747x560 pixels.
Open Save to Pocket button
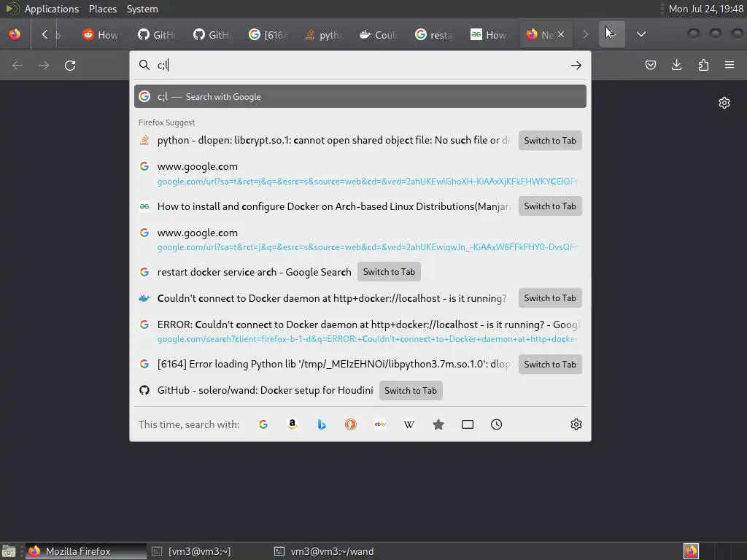coord(650,65)
